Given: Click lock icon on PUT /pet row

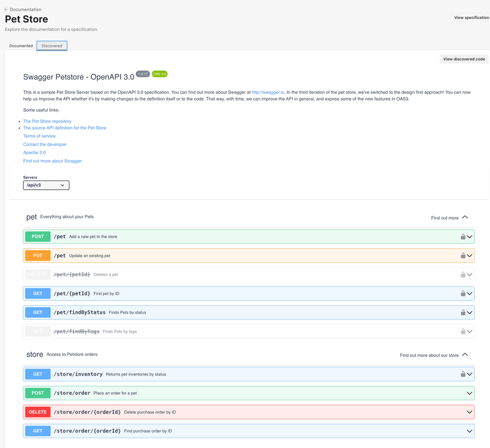Looking at the screenshot, I should [x=463, y=256].
